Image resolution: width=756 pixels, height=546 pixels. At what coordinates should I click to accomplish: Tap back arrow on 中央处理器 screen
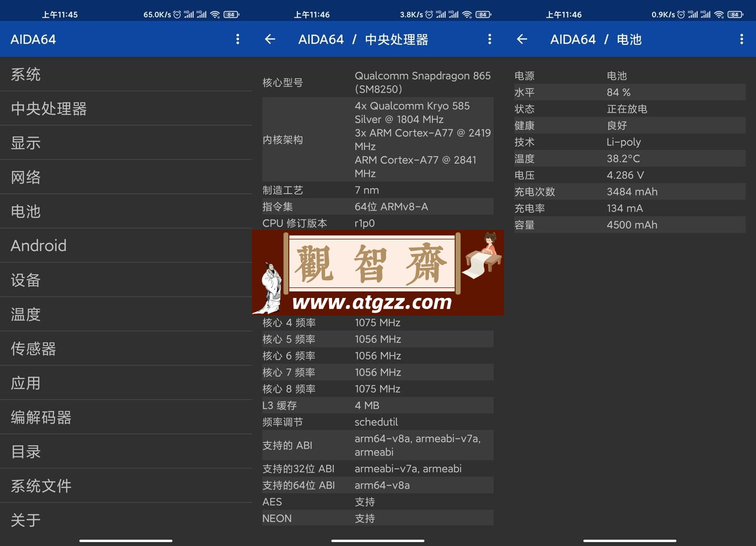point(270,39)
